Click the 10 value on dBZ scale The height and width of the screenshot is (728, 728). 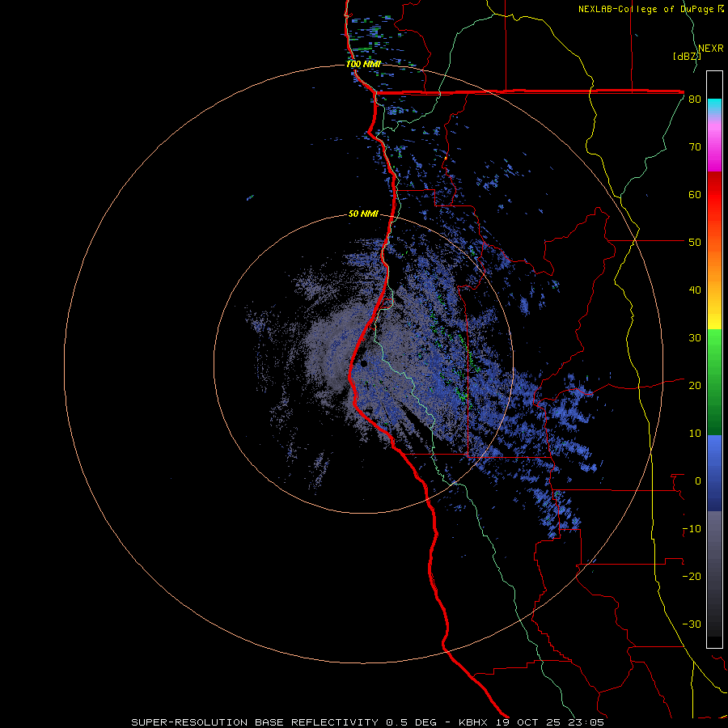695,434
